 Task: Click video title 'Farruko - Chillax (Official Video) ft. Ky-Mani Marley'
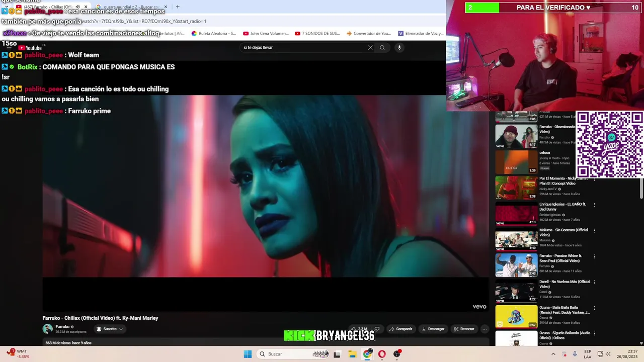[x=101, y=318]
